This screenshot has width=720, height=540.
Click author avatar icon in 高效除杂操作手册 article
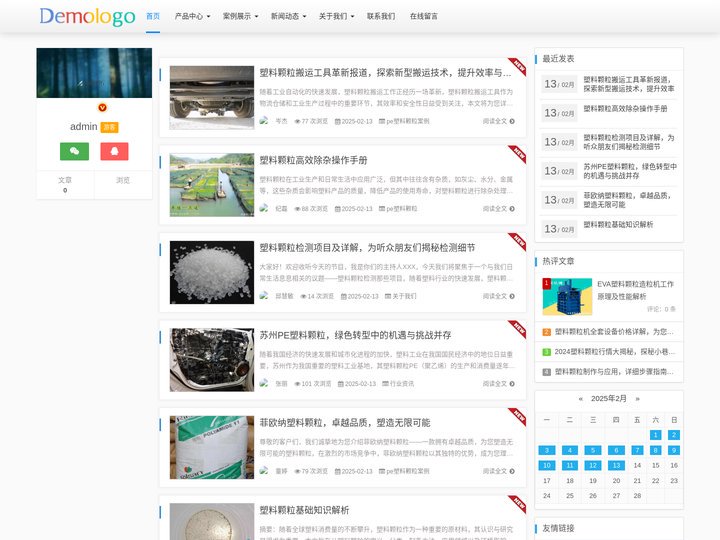[x=264, y=208]
